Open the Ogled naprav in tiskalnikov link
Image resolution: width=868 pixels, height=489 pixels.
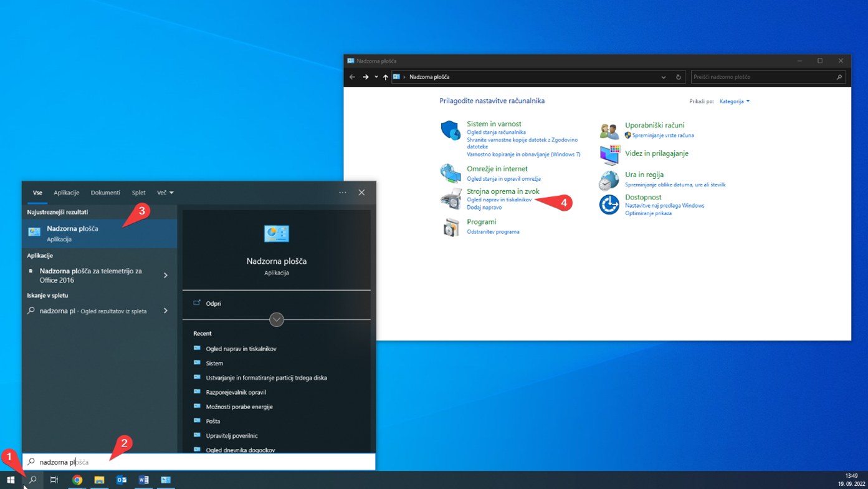499,200
